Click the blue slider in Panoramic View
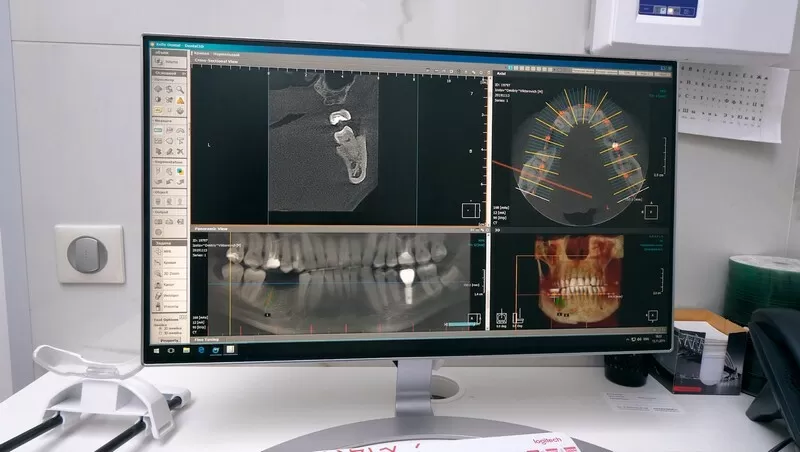This screenshot has width=800, height=452. click(x=457, y=323)
